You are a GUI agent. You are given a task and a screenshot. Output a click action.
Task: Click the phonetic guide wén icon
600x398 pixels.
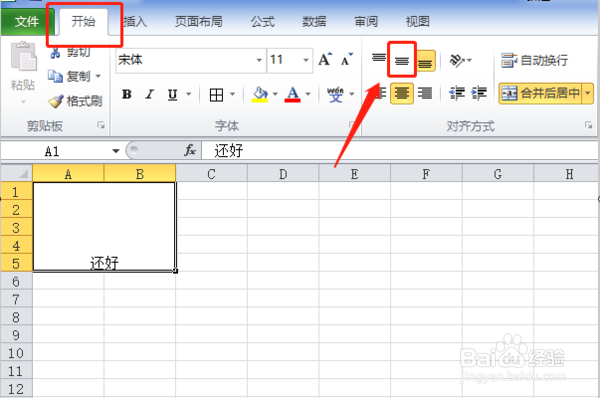[335, 94]
